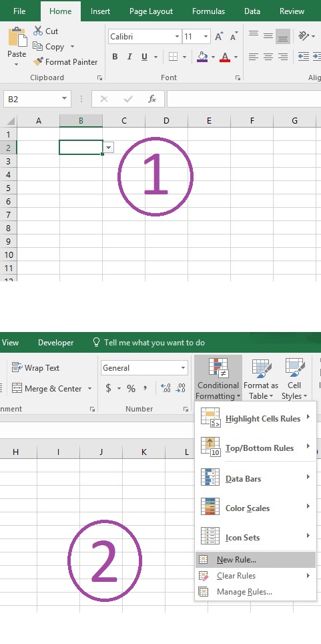321x644 pixels.
Task: Toggle the Bottom Align button
Action: (283, 36)
